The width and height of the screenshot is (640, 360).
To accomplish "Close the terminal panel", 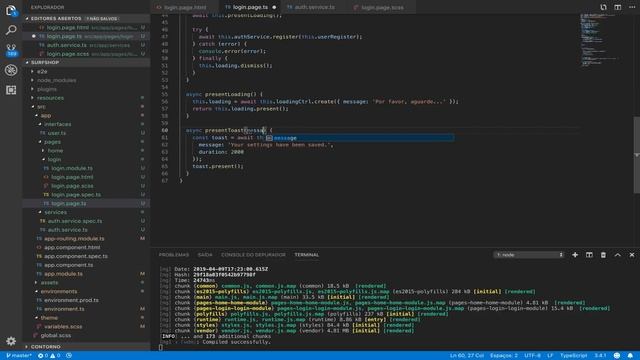I will [x=632, y=255].
